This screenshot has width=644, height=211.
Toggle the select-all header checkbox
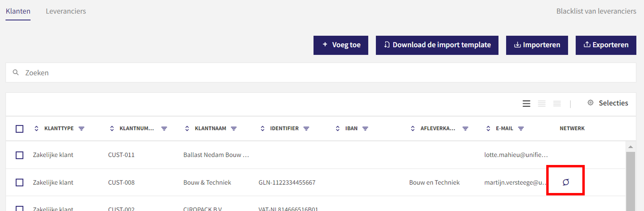click(x=19, y=129)
